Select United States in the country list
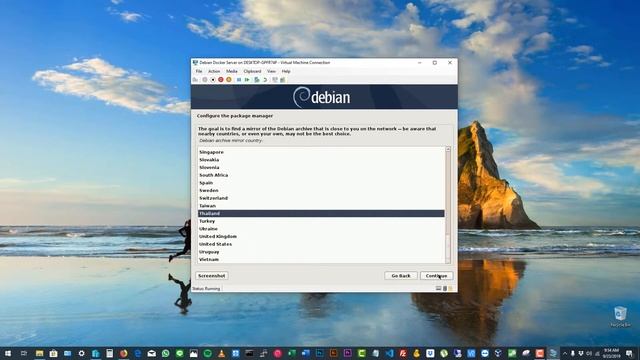This screenshot has height=360, width=640. click(x=321, y=244)
